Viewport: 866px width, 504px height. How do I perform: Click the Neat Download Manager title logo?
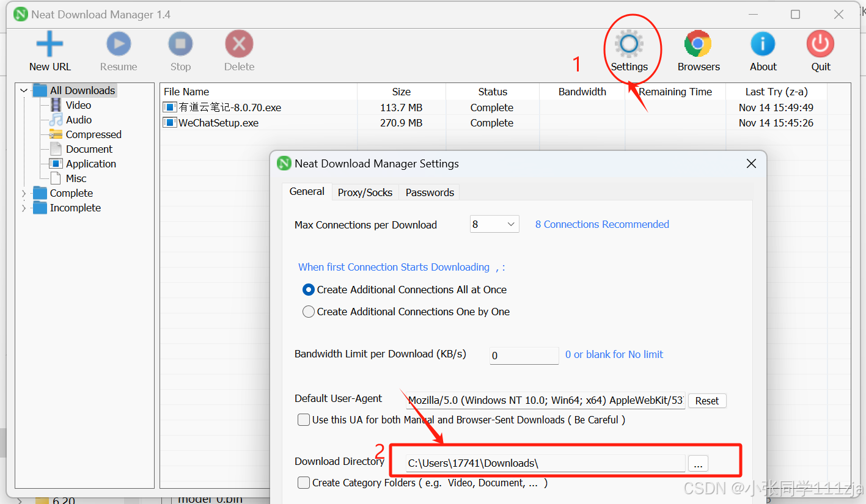click(x=21, y=14)
